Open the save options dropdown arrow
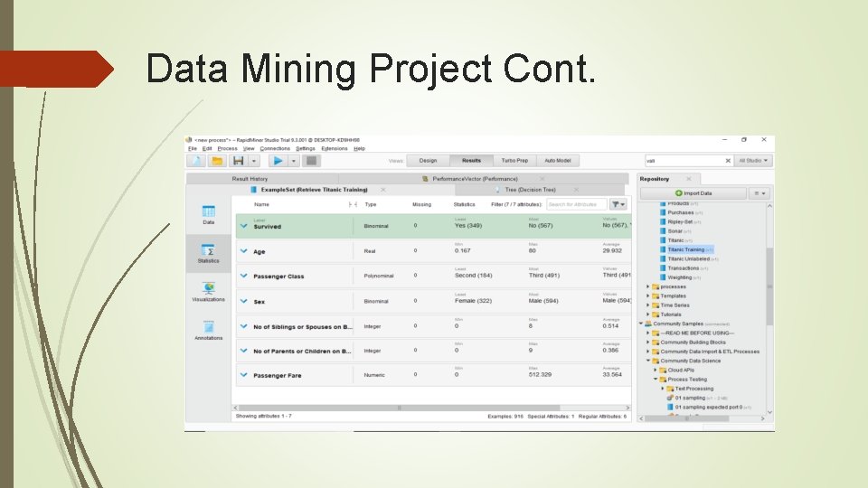Screen dimensions: 868x488 tap(253, 161)
